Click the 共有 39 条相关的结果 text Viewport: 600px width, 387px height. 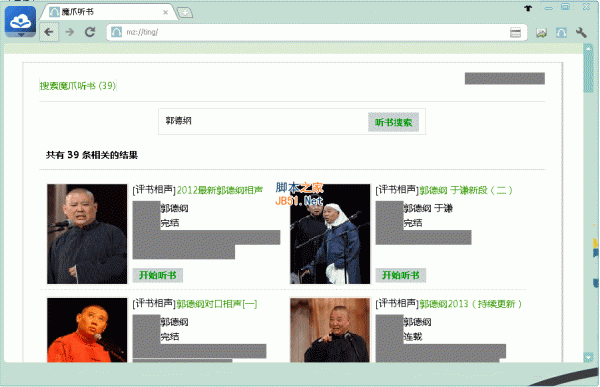92,155
